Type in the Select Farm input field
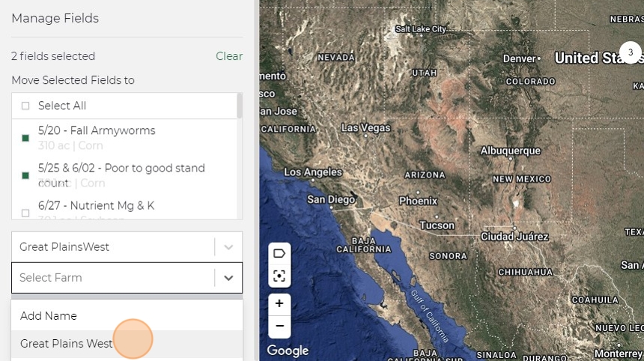The height and width of the screenshot is (361, 644). (112, 278)
